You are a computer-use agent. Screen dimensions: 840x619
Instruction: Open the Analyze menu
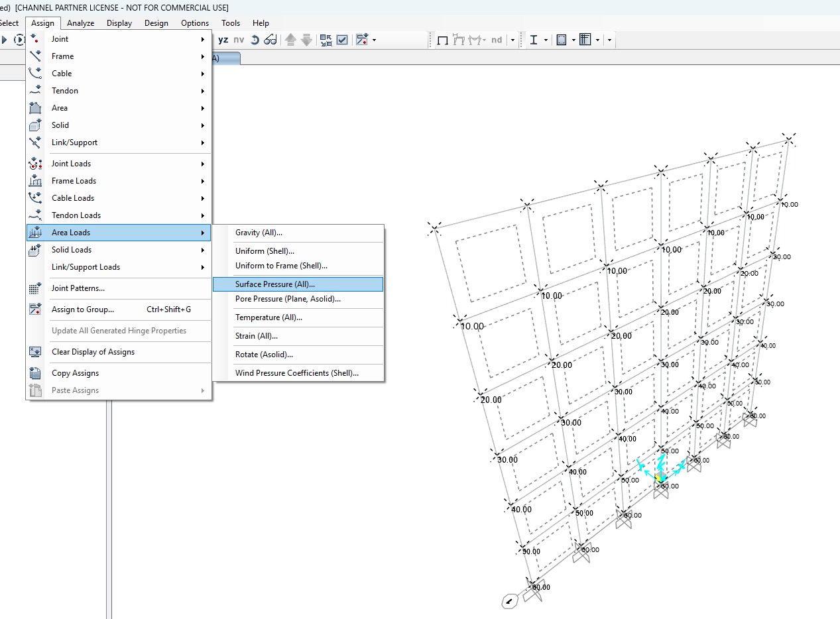(80, 23)
